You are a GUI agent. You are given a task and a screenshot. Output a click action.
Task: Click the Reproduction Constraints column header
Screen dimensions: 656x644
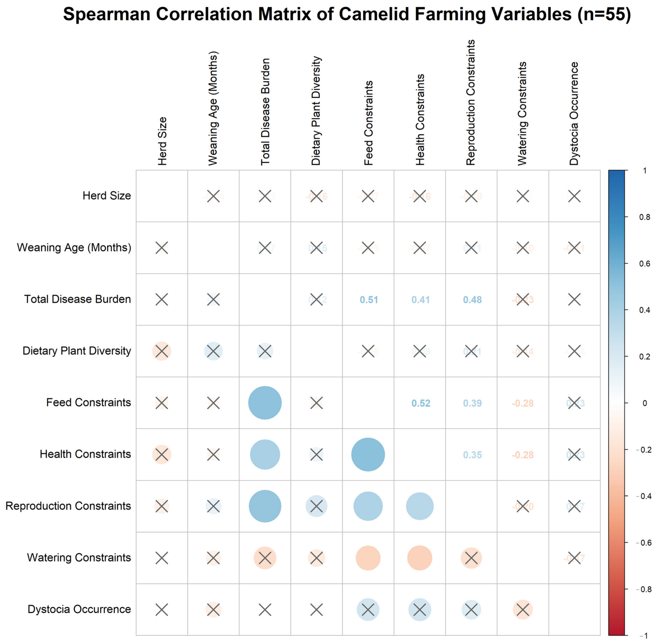(x=471, y=102)
